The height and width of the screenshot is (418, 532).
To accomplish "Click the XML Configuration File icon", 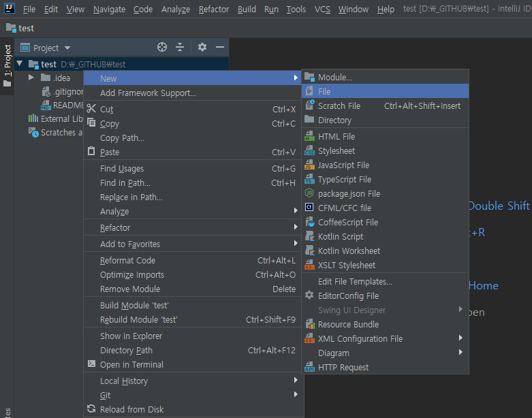I will (x=309, y=338).
